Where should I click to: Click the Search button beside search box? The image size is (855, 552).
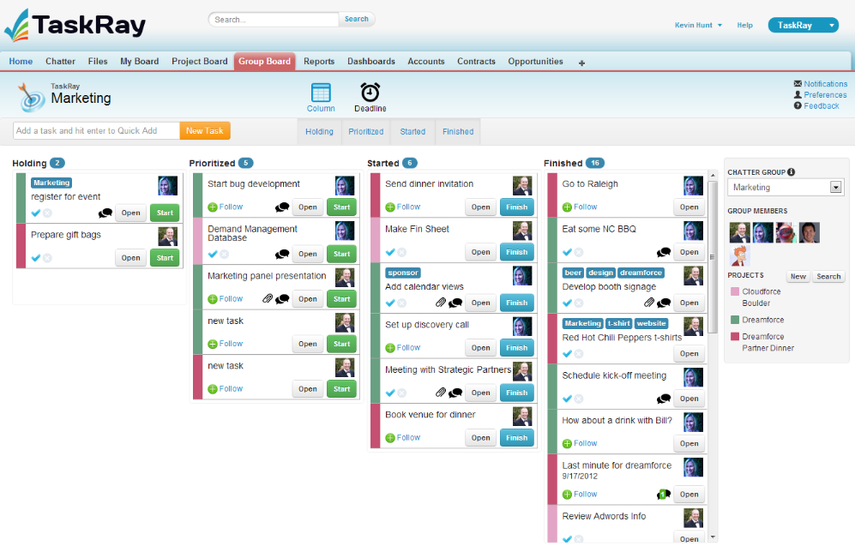[357, 19]
